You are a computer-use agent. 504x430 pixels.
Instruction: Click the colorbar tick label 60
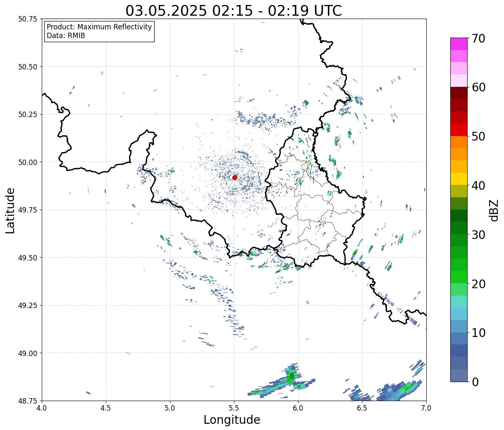(478, 87)
